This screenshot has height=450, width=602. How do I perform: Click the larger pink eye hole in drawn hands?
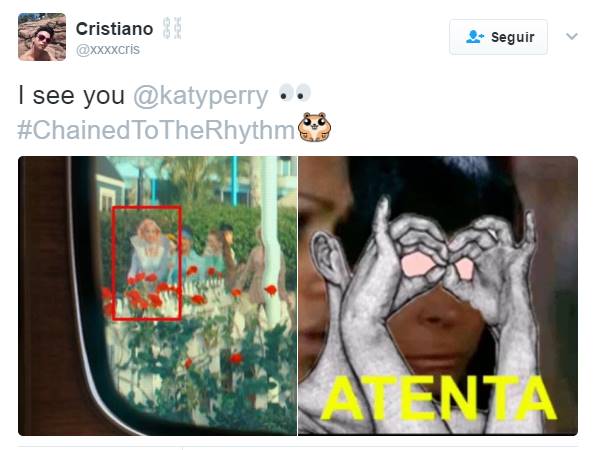pos(418,265)
